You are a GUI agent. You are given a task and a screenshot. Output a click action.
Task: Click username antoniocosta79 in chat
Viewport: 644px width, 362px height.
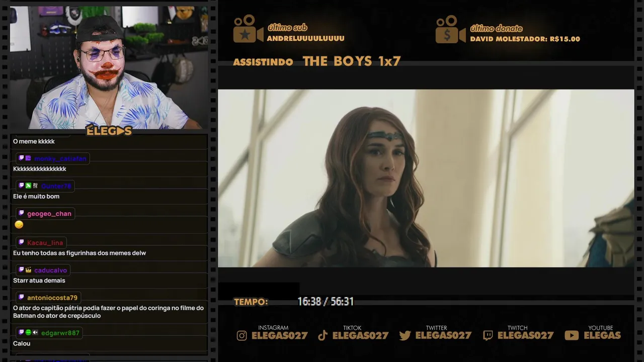pyautogui.click(x=52, y=298)
